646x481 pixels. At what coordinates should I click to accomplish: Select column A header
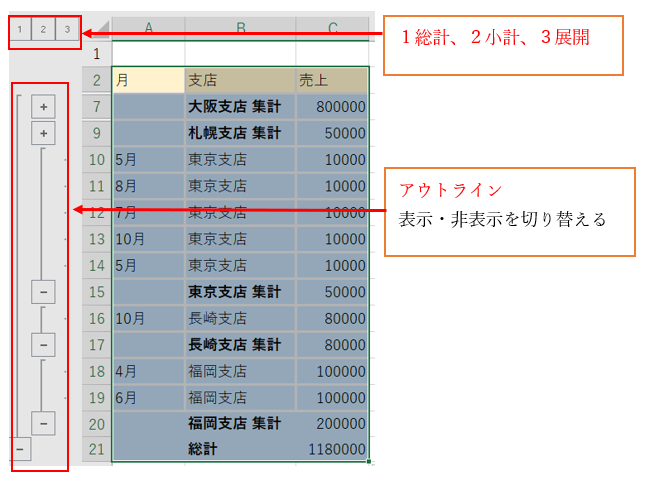pos(148,28)
